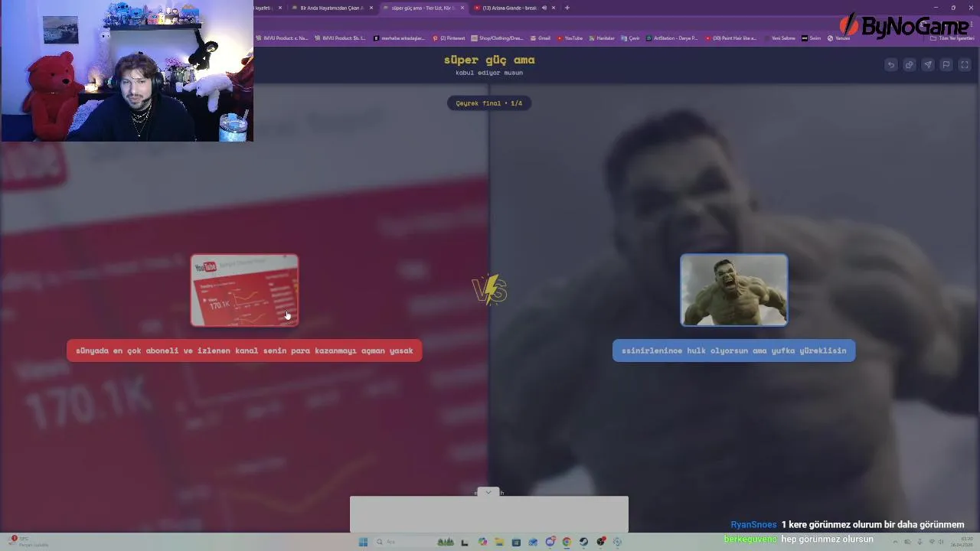Viewport: 980px width, 551px height.
Task: Click the taskbar clock and date
Action: click(961, 542)
